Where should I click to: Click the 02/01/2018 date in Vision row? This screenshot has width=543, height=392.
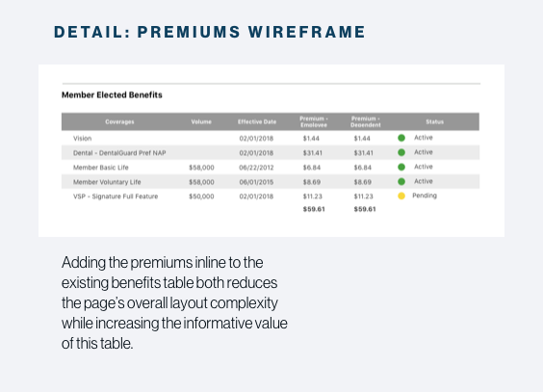point(256,139)
